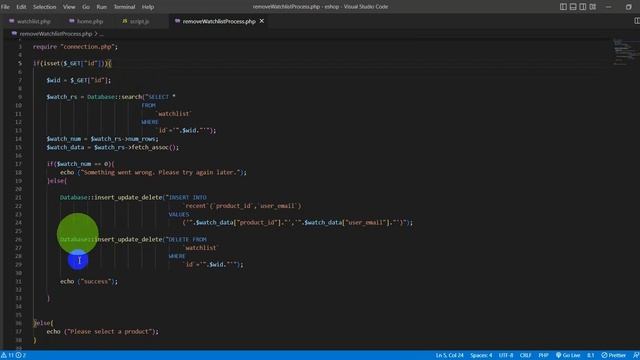Click line number 36 in the gutter
This screenshot has width=640, height=360.
pos(18,323)
